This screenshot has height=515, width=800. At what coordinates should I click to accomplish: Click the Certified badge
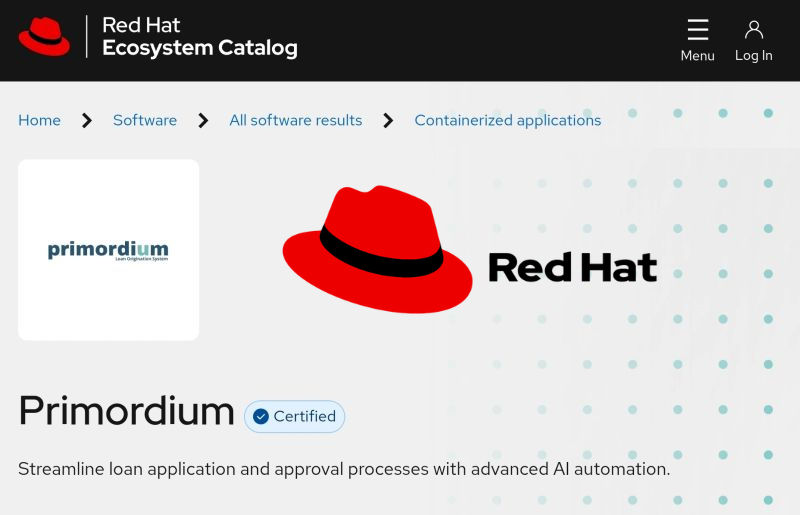click(294, 416)
